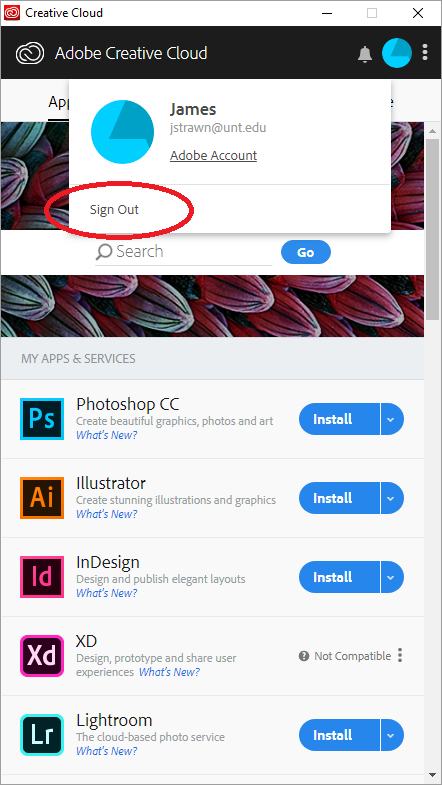Open the three-dot menu in header

425,53
